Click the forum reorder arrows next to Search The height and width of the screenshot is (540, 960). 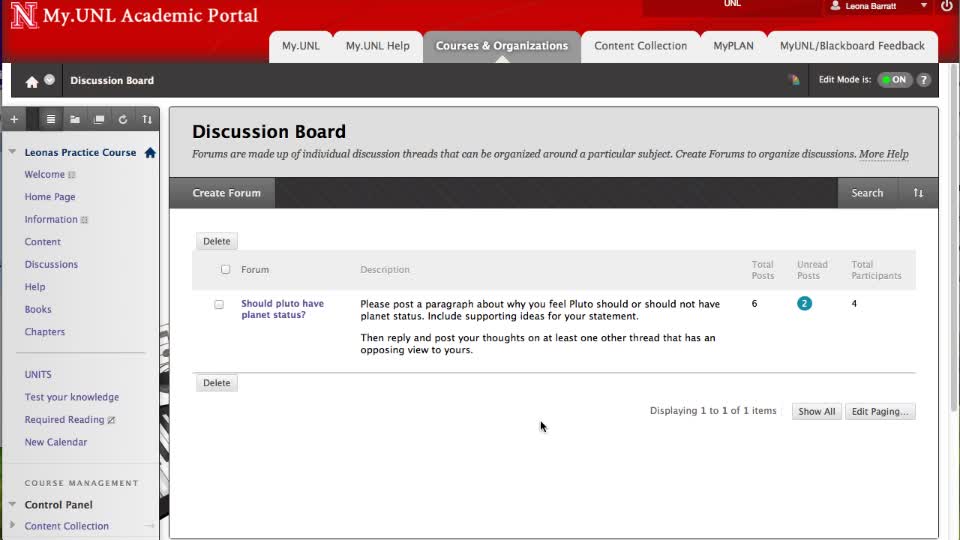pyautogui.click(x=918, y=193)
